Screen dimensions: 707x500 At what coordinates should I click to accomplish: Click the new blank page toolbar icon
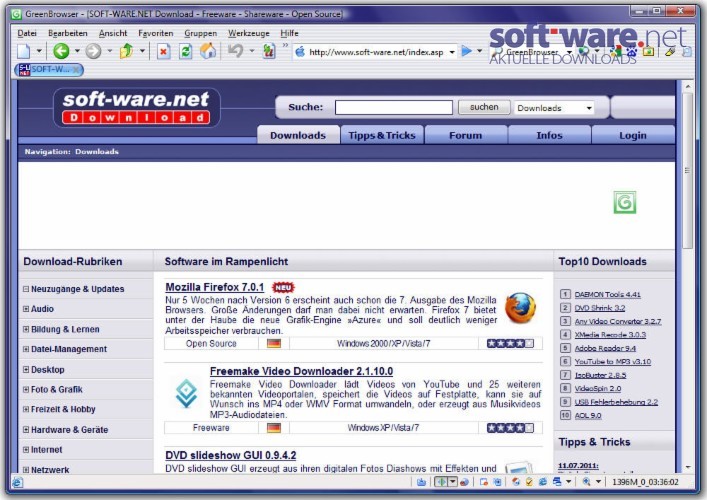pos(23,51)
